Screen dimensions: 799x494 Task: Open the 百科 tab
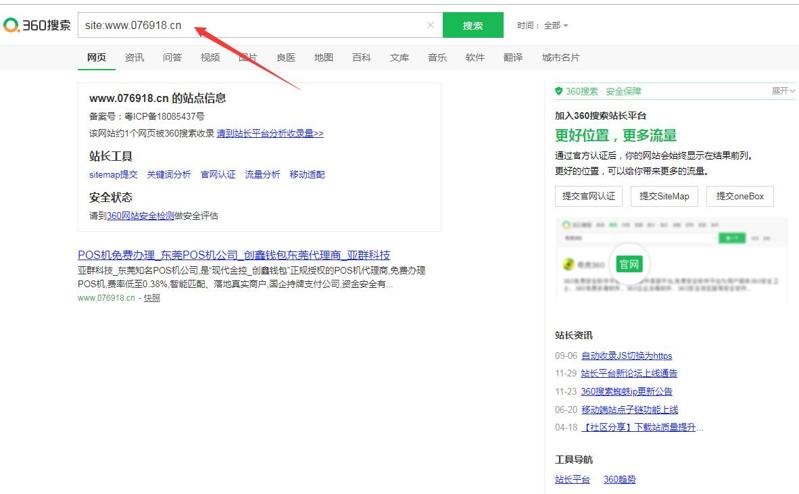click(x=361, y=57)
